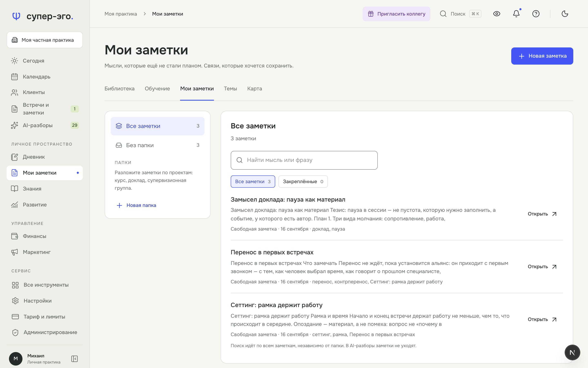
Task: Go to Моя практика breadcrumb
Action: (121, 14)
